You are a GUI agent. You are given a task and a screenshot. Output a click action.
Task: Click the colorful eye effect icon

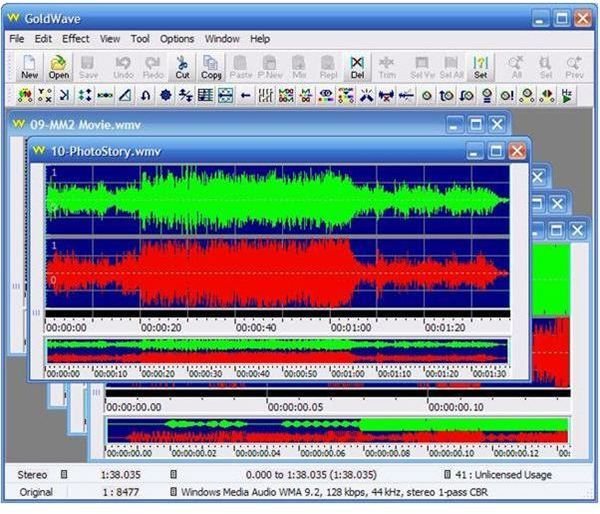tap(326, 95)
